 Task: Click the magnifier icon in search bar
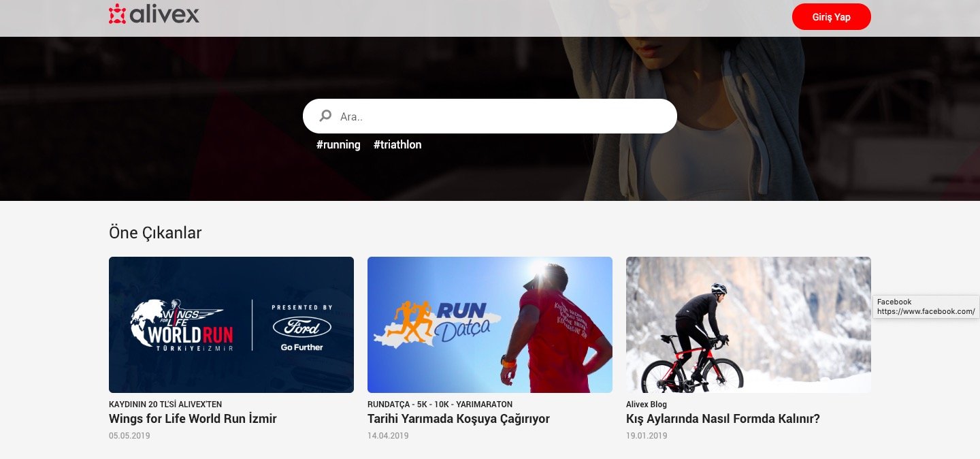(326, 116)
